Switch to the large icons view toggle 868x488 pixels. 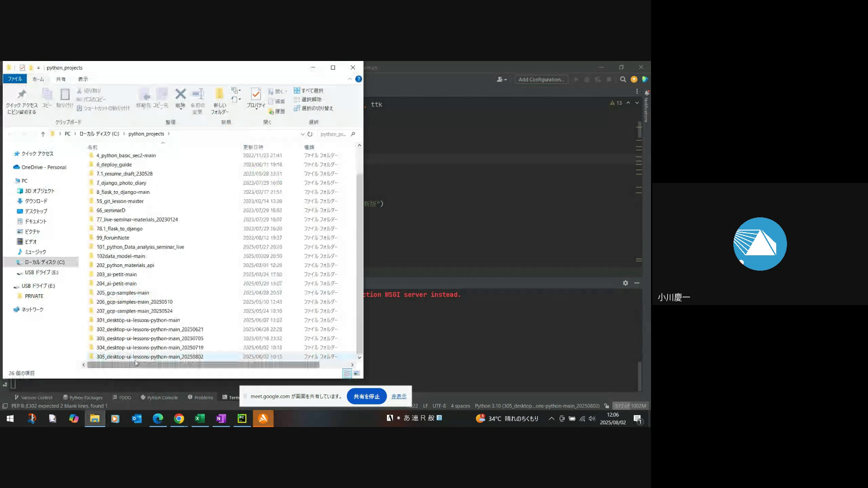[x=357, y=373]
